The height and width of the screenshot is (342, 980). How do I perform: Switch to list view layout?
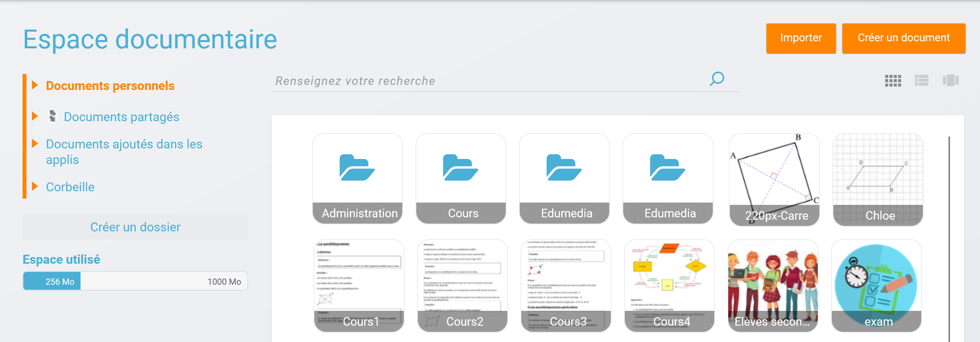pos(921,81)
